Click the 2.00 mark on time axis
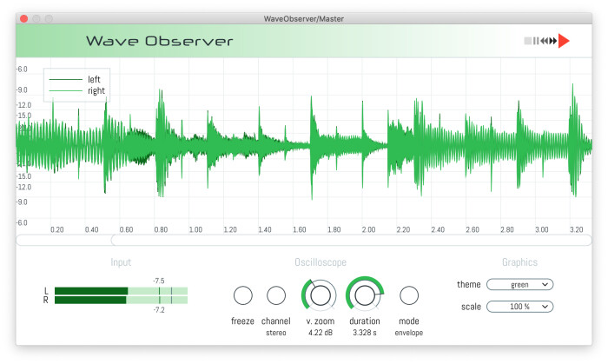This screenshot has width=608, height=364. click(368, 229)
